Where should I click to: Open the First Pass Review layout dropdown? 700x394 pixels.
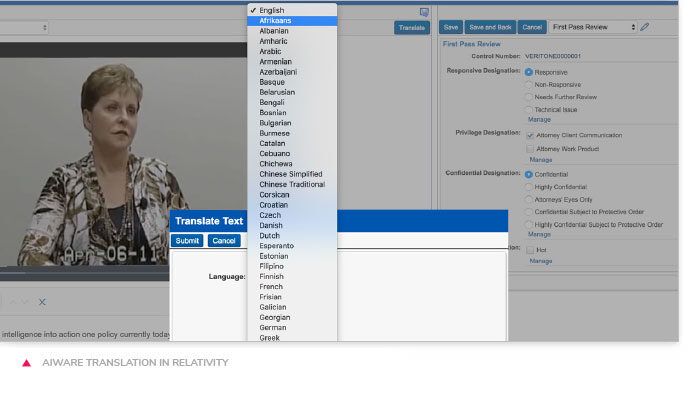pos(593,27)
